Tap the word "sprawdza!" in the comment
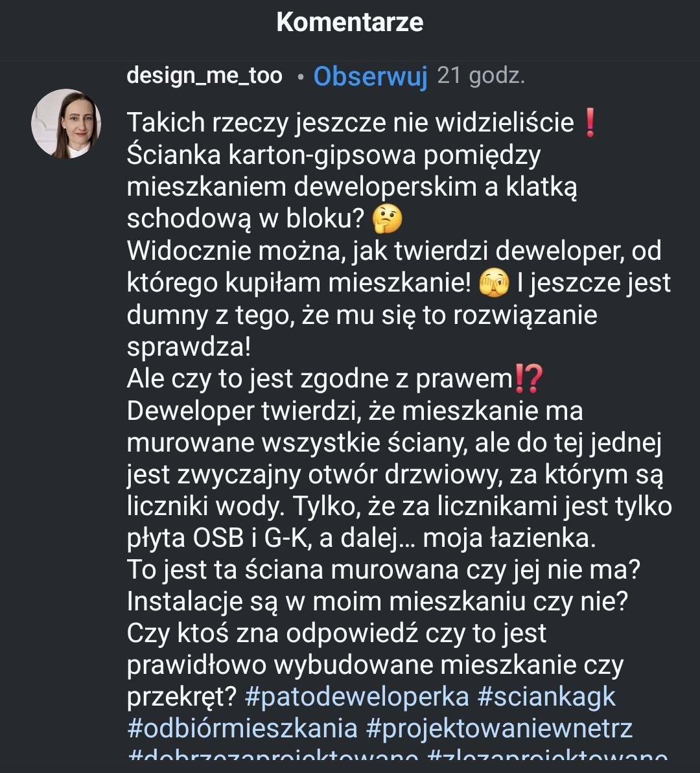 point(189,347)
